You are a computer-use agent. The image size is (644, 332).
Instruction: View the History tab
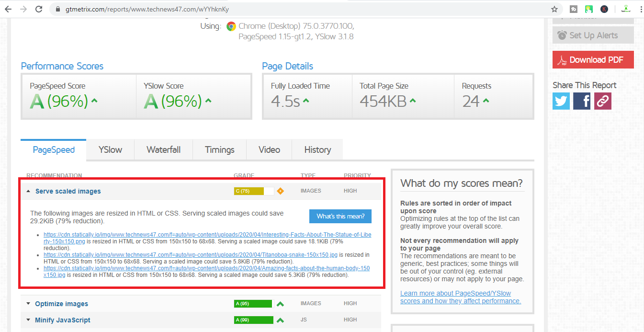pos(317,150)
